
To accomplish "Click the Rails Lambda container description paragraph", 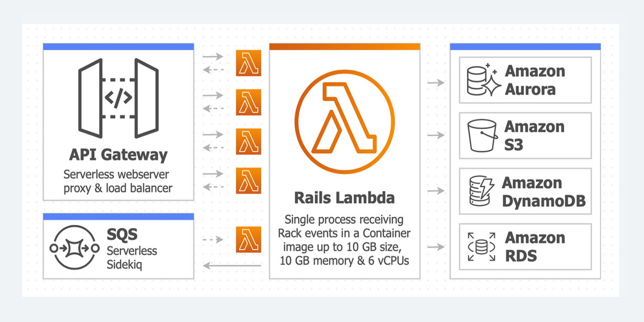I will pos(345,240).
